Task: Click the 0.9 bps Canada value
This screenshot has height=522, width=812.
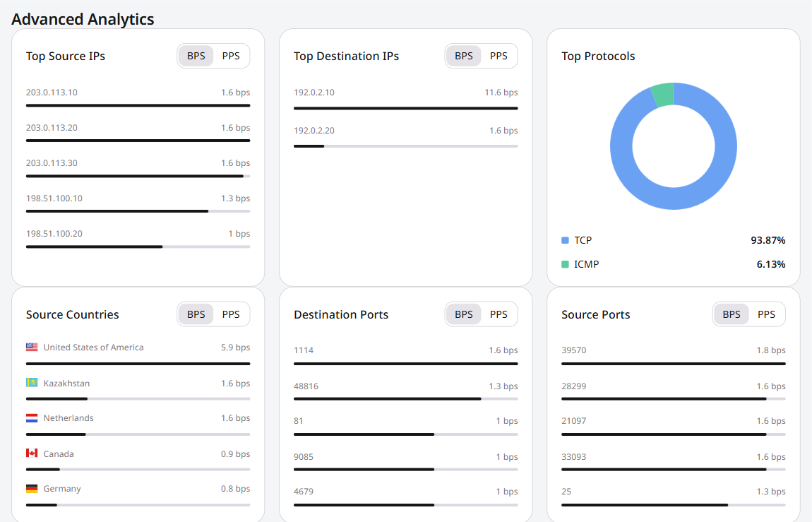Action: pyautogui.click(x=236, y=453)
